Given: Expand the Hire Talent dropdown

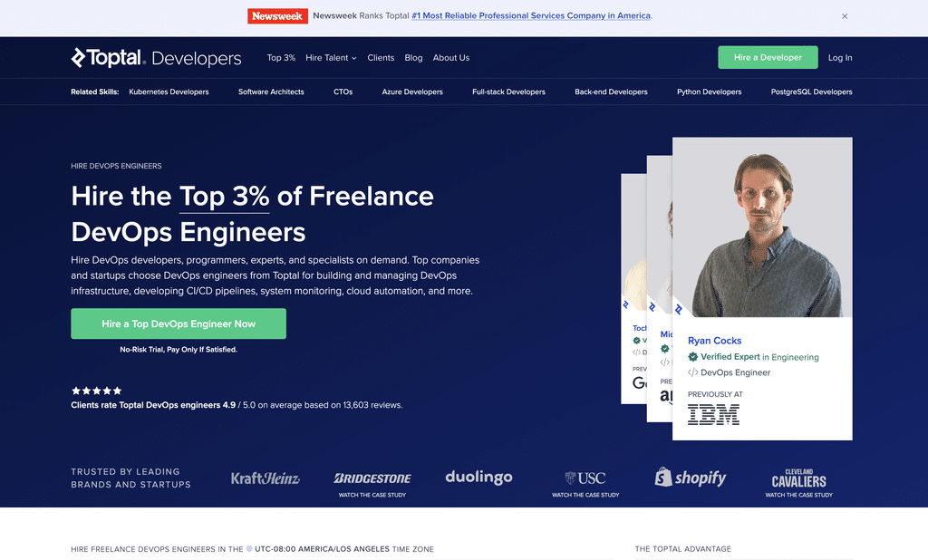Looking at the screenshot, I should 331,58.
